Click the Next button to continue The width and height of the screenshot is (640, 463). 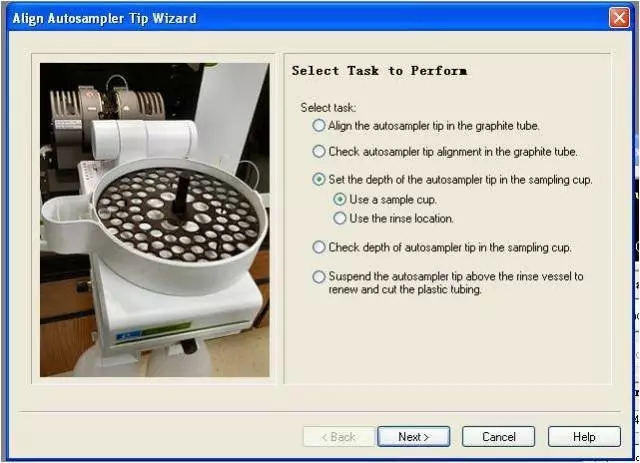413,436
